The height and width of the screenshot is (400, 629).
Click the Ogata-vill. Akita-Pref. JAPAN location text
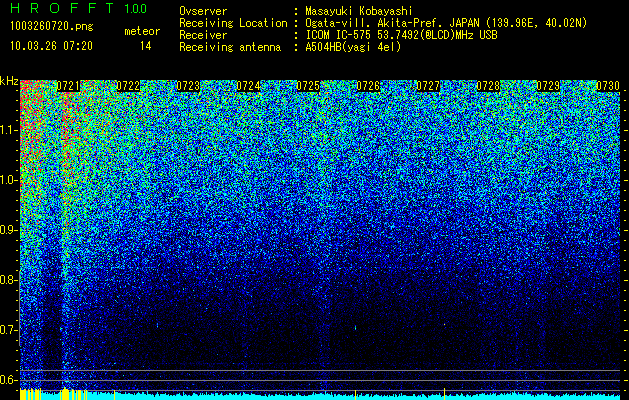(446, 24)
